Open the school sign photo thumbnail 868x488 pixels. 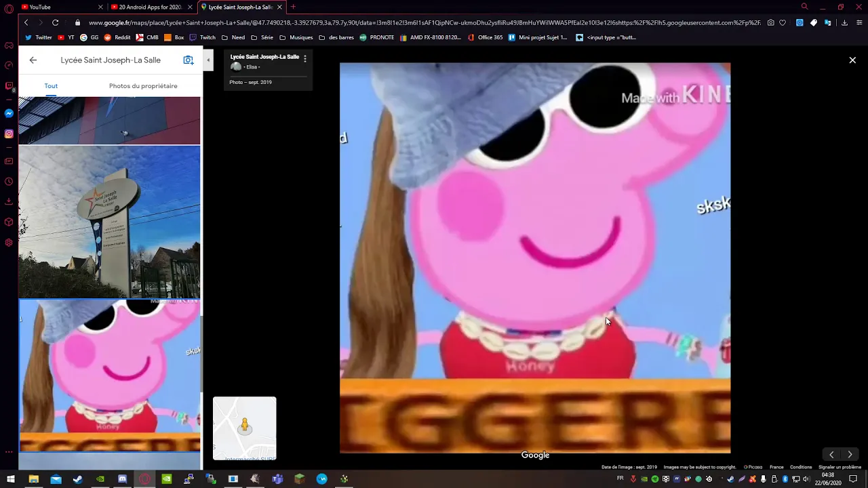pos(109,222)
